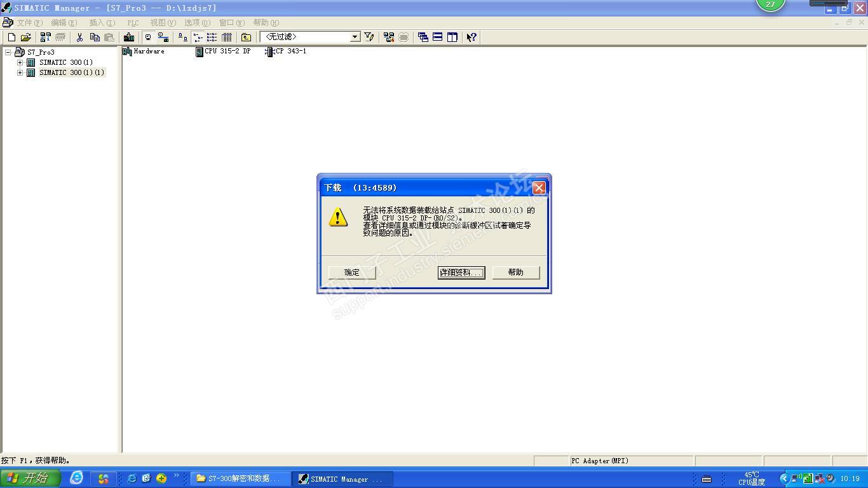Viewport: 868px width, 488px height.
Task: Launch Internet Explorer from the taskbar
Action: point(76,478)
